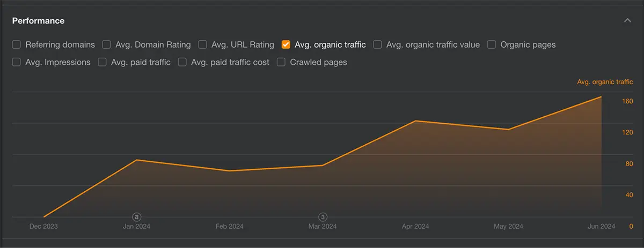The width and height of the screenshot is (644, 248).
Task: Turn on Avg. Impressions checkbox
Action: [17, 62]
